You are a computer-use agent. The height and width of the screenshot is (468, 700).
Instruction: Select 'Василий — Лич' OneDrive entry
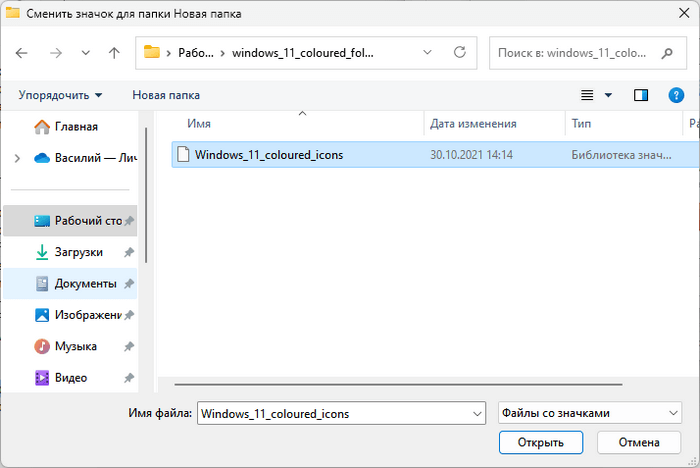click(x=86, y=158)
